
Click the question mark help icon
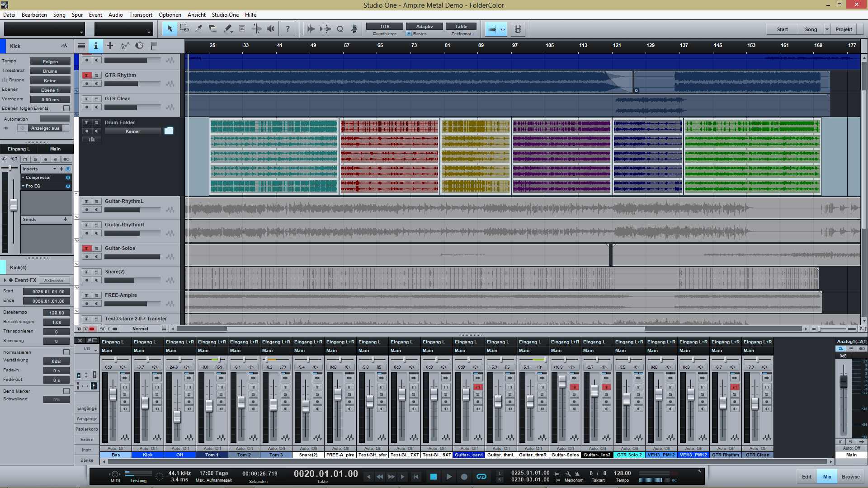288,29
